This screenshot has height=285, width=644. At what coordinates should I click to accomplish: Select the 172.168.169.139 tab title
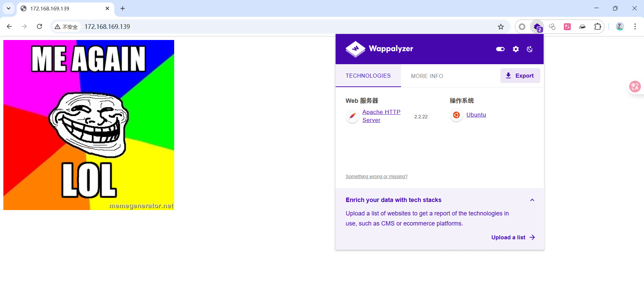50,8
